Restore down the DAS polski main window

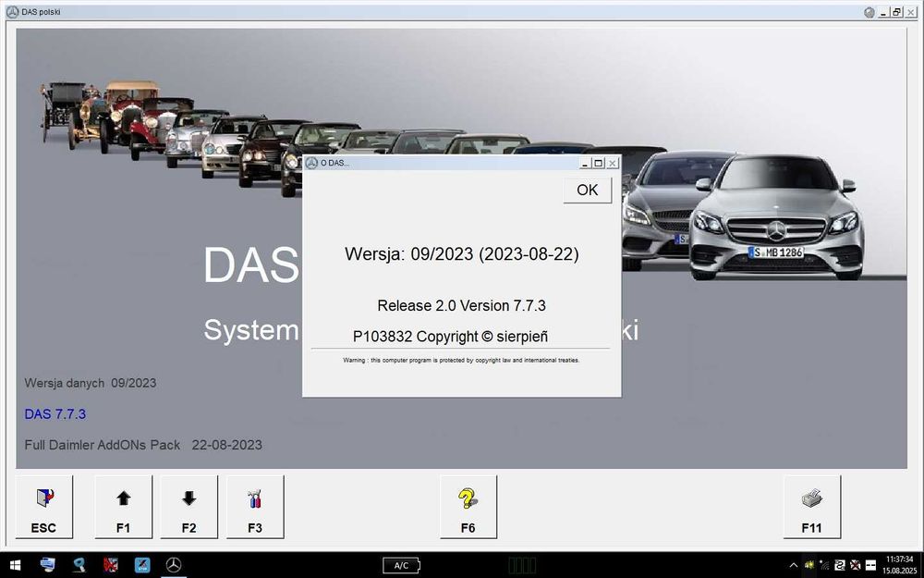tap(897, 12)
